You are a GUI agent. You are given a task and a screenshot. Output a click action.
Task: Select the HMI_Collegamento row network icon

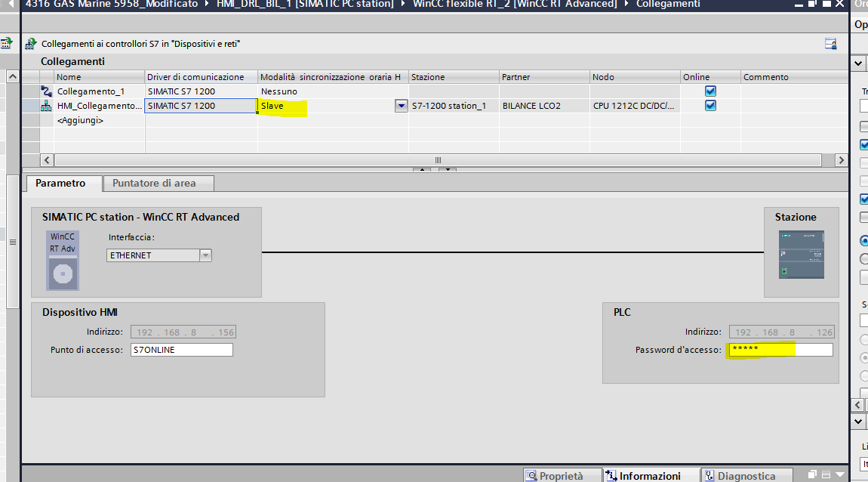(x=47, y=106)
